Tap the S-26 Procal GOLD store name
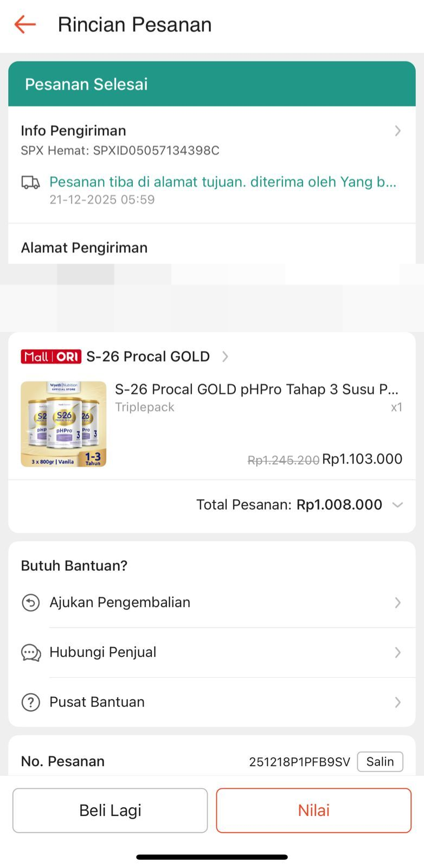This screenshot has width=424, height=868. (x=148, y=356)
